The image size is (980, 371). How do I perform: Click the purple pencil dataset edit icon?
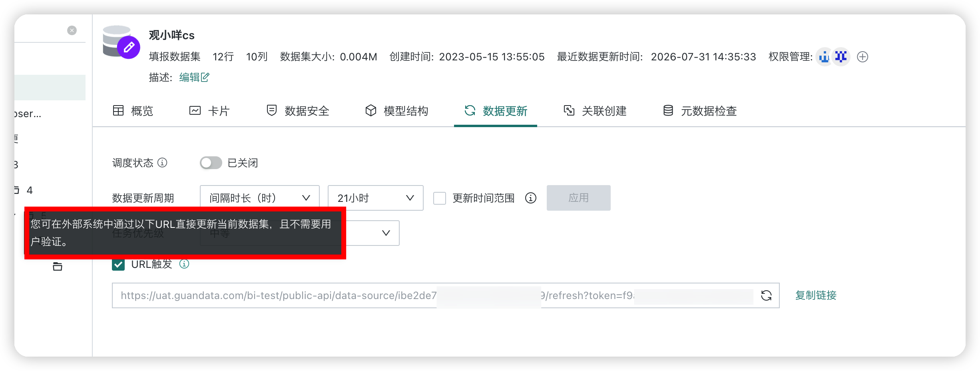[x=129, y=48]
